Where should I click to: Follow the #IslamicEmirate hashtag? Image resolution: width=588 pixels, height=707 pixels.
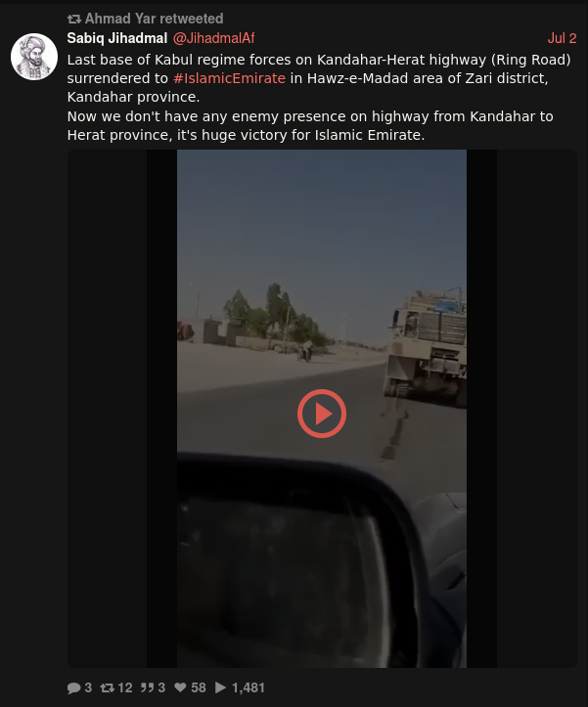tap(229, 78)
